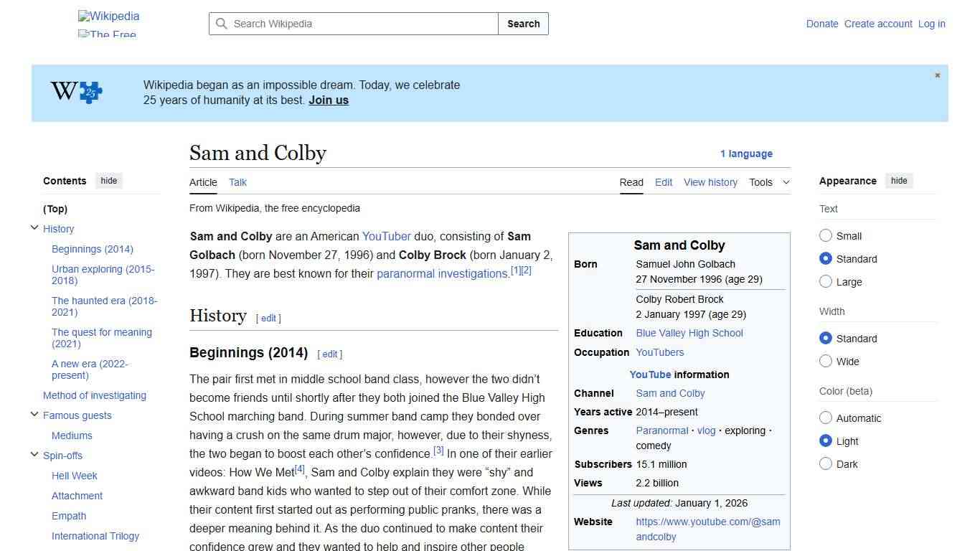Click the Search button
Screen dimensions: 980x551
[523, 24]
